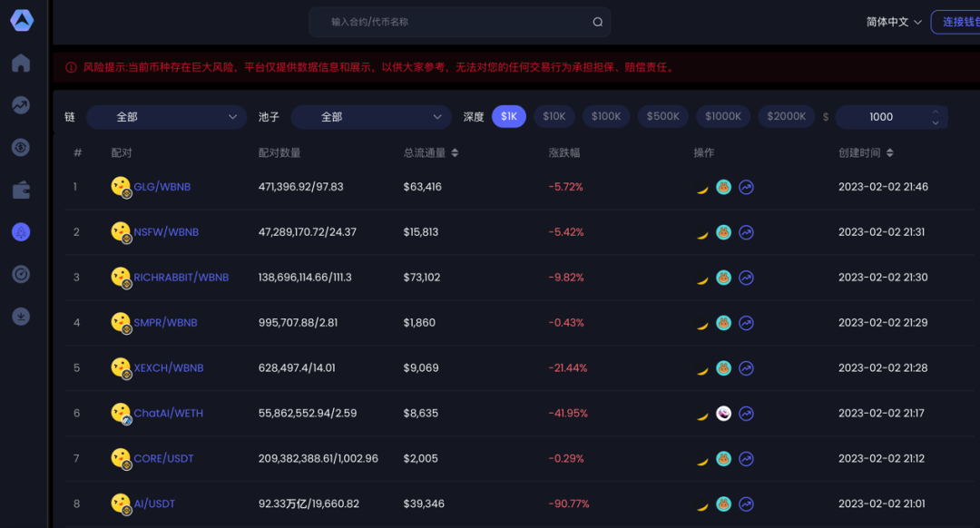Expand the 池子 pool dropdown

371,117
